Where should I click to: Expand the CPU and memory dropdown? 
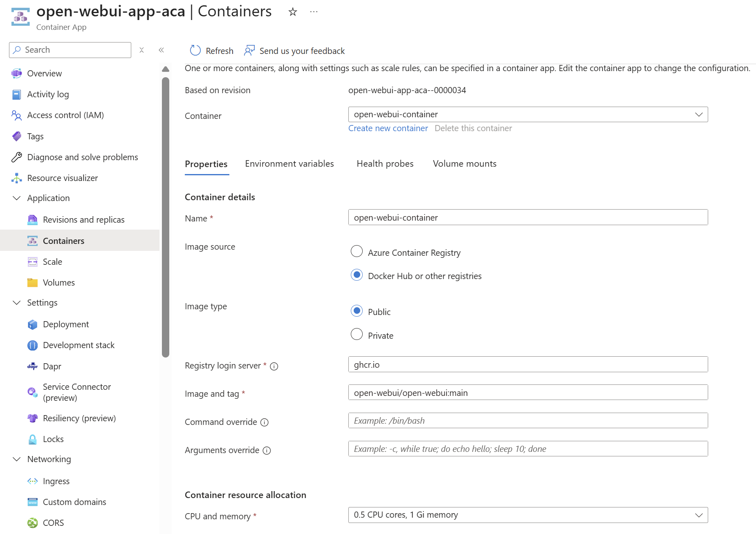tap(527, 515)
